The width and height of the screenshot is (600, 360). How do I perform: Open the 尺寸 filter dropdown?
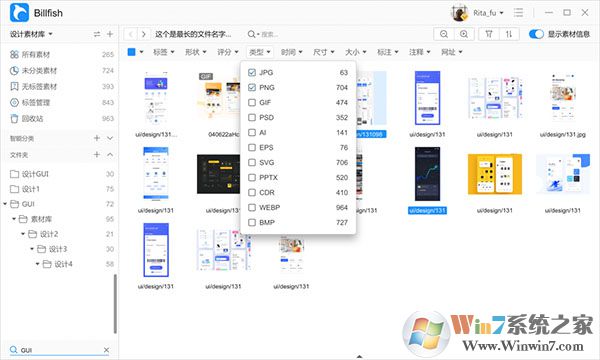pyautogui.click(x=323, y=52)
